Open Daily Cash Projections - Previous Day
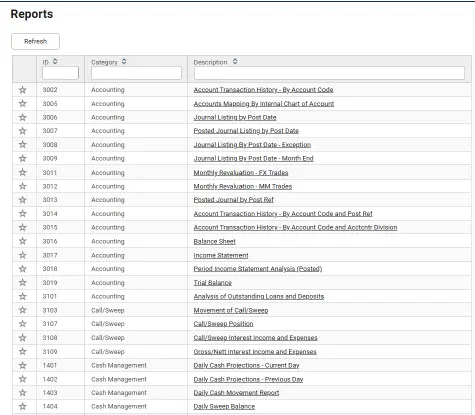The image size is (475, 415). pos(248,379)
